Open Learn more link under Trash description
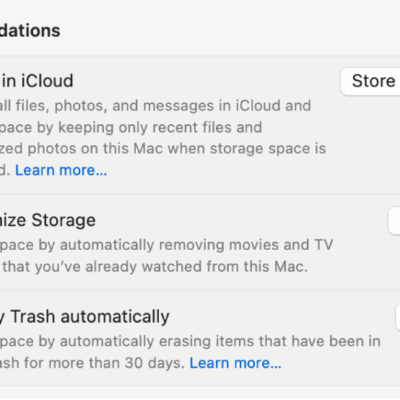 [x=235, y=363]
